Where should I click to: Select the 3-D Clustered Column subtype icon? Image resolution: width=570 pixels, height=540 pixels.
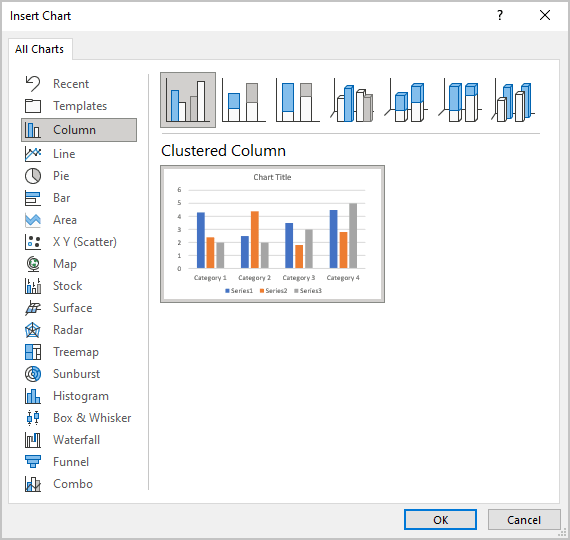tap(352, 101)
